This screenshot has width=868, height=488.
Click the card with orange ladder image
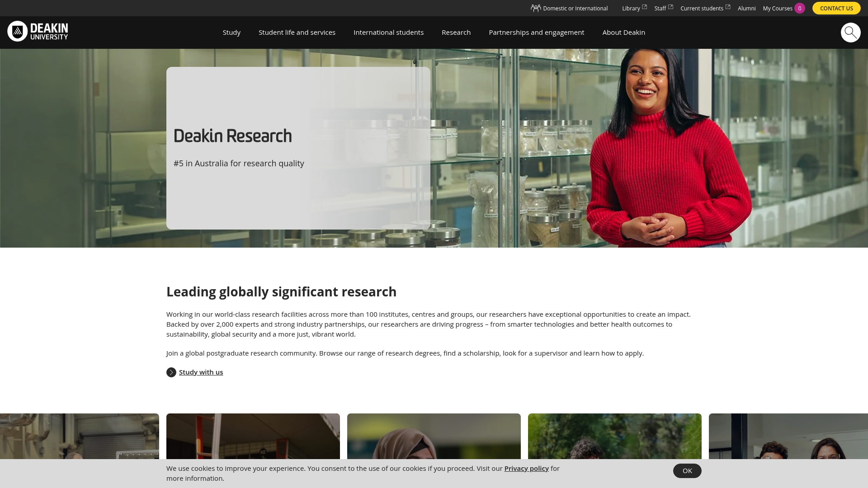[253, 436]
